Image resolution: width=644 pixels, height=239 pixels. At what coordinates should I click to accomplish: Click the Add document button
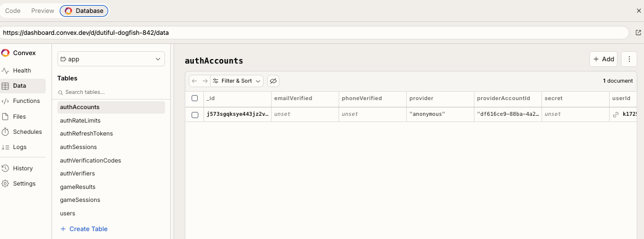tap(603, 59)
